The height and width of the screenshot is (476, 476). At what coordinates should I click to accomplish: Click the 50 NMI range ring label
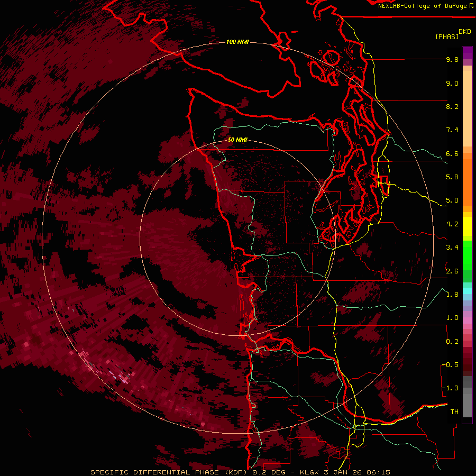237,140
